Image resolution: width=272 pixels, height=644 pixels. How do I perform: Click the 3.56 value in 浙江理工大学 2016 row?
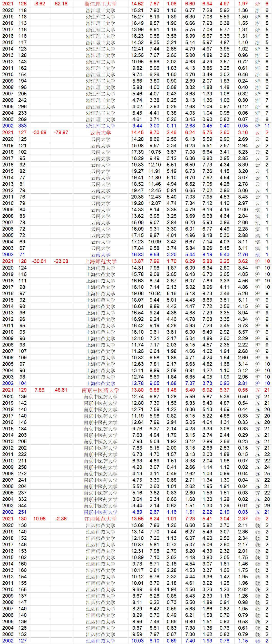[172, 36]
